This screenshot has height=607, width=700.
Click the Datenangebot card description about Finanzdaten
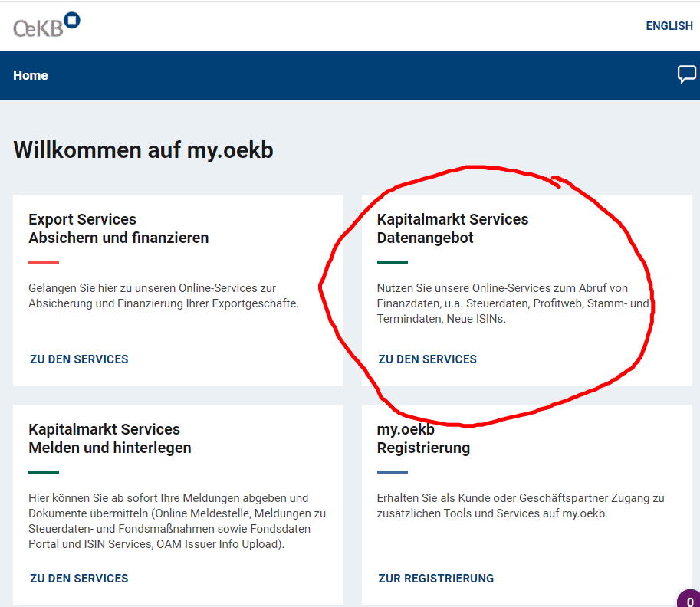coord(513,303)
